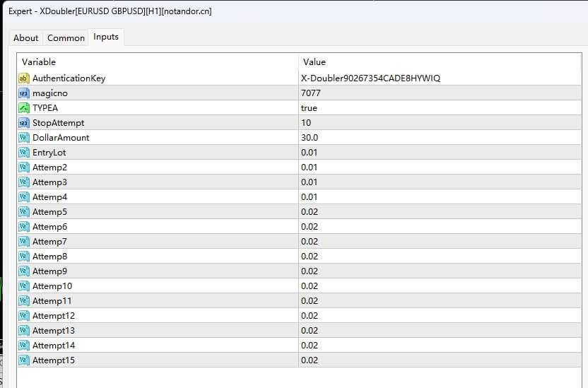Select the Attempt12 value 0.02

point(310,316)
